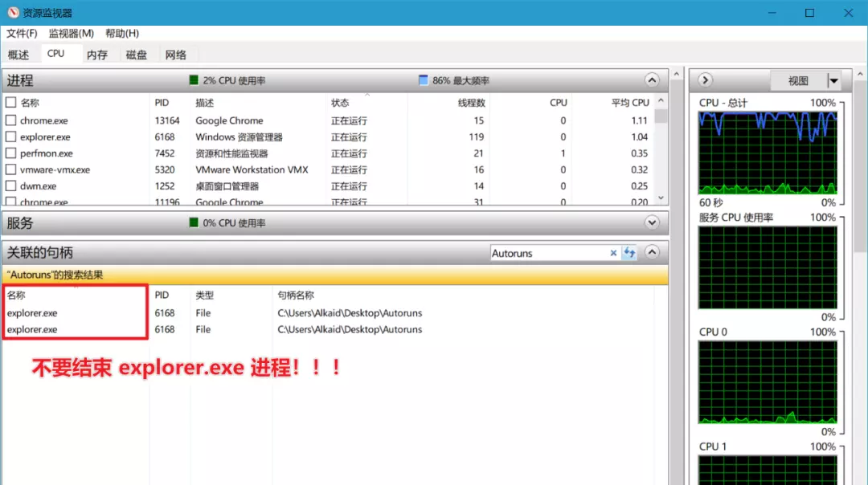
Task: Click the main pane vertical scrollbar up arrow
Action: point(677,74)
